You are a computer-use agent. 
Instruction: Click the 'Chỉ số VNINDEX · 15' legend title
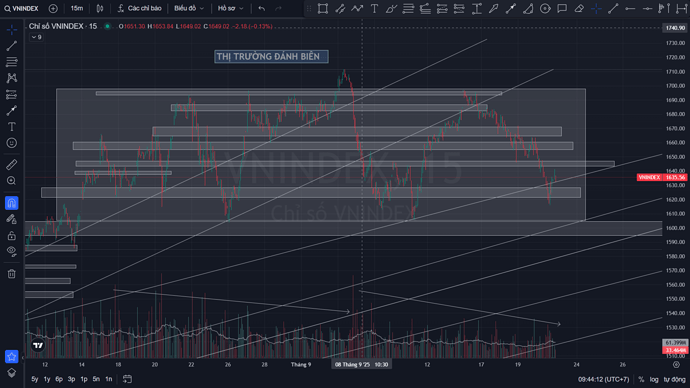pyautogui.click(x=62, y=26)
